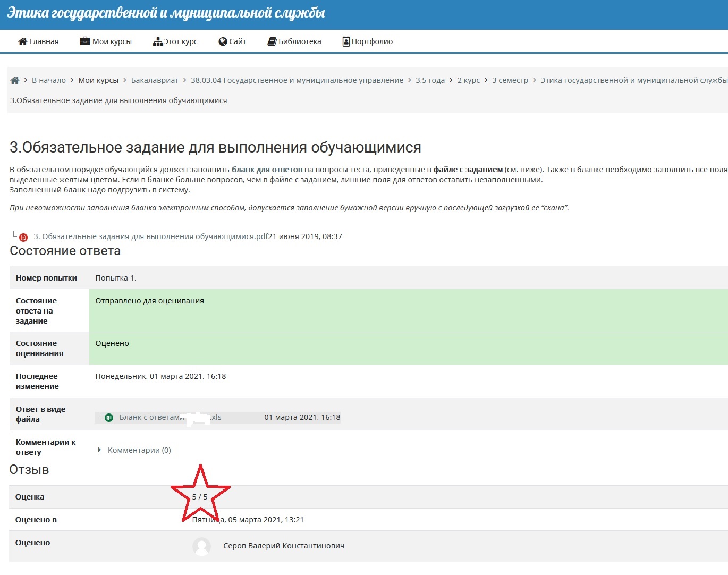Select the status Отправлено для оценивания
This screenshot has height=575, width=728.
click(x=150, y=301)
